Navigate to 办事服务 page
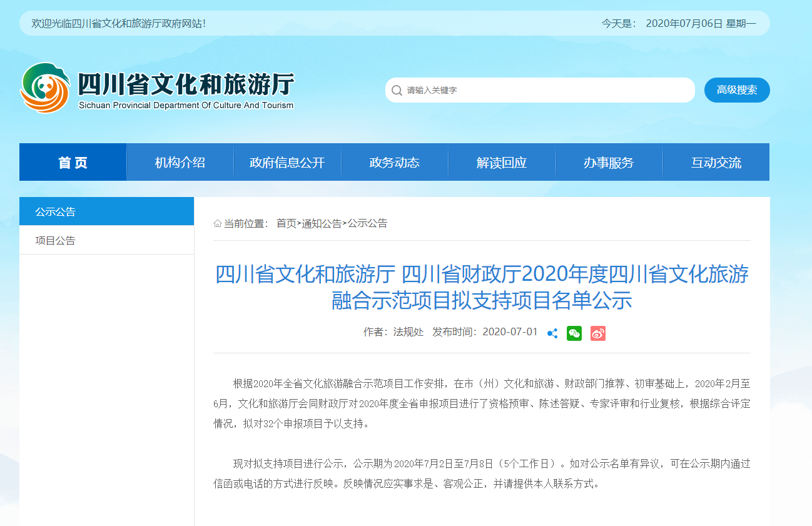 tap(609, 163)
